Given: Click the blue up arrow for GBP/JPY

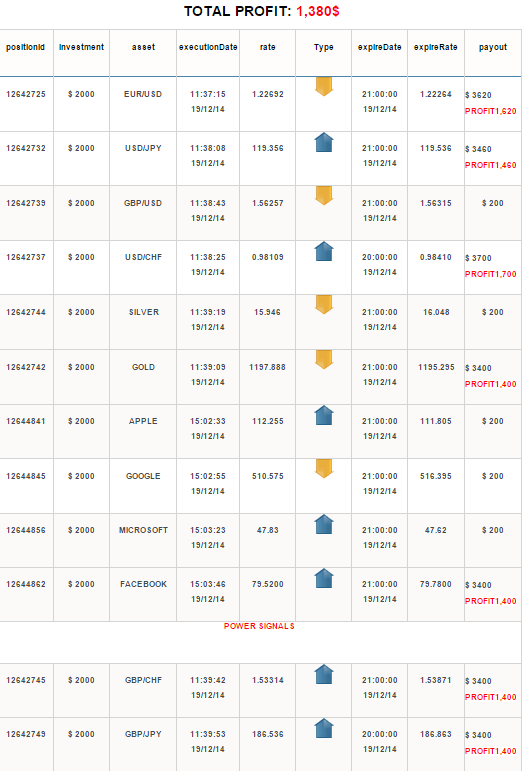Looking at the screenshot, I should pyautogui.click(x=324, y=728).
